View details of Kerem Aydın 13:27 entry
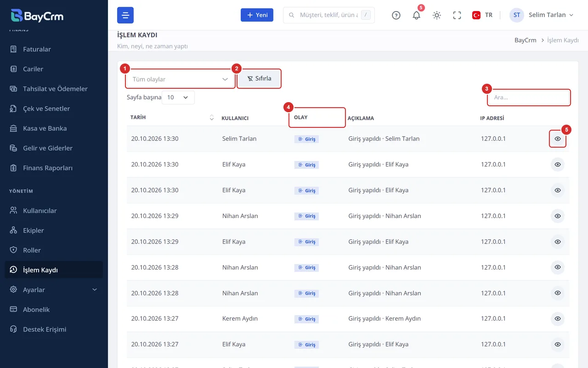This screenshot has width=588, height=368. (558, 318)
